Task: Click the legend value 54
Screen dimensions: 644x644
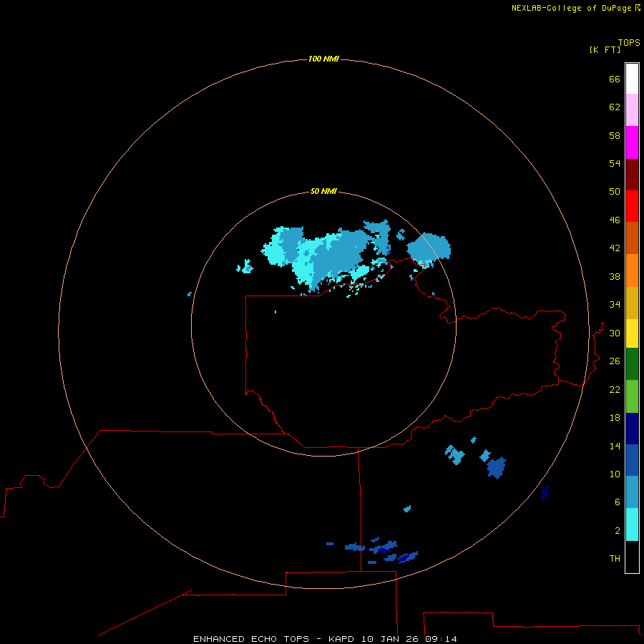Action: (x=615, y=163)
